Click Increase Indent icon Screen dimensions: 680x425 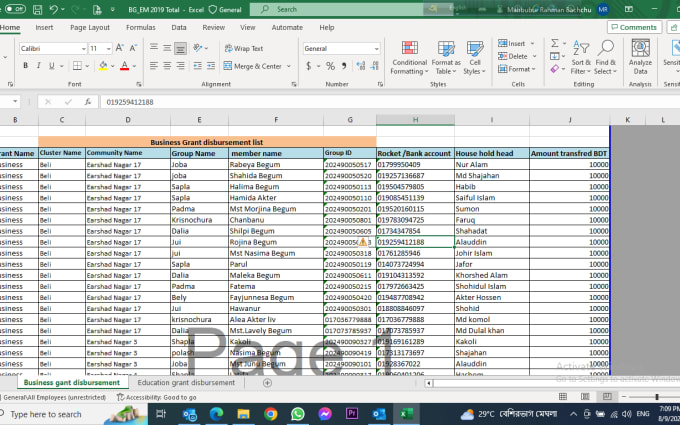pos(211,66)
